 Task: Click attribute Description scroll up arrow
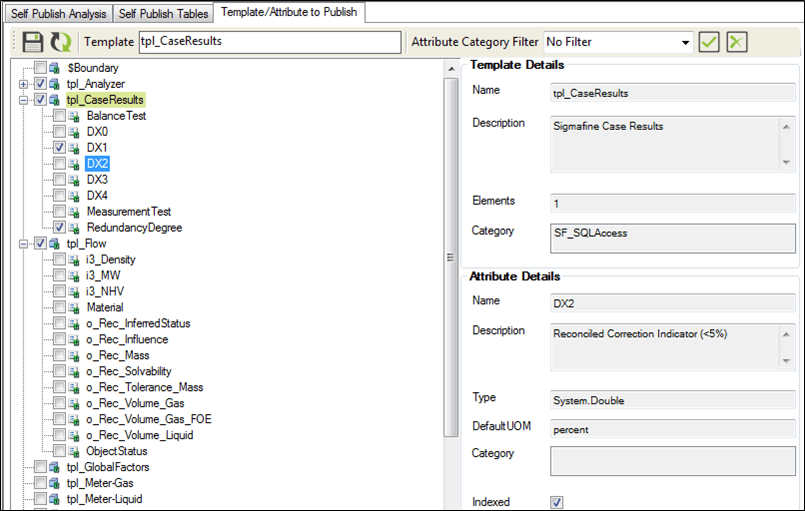click(786, 334)
